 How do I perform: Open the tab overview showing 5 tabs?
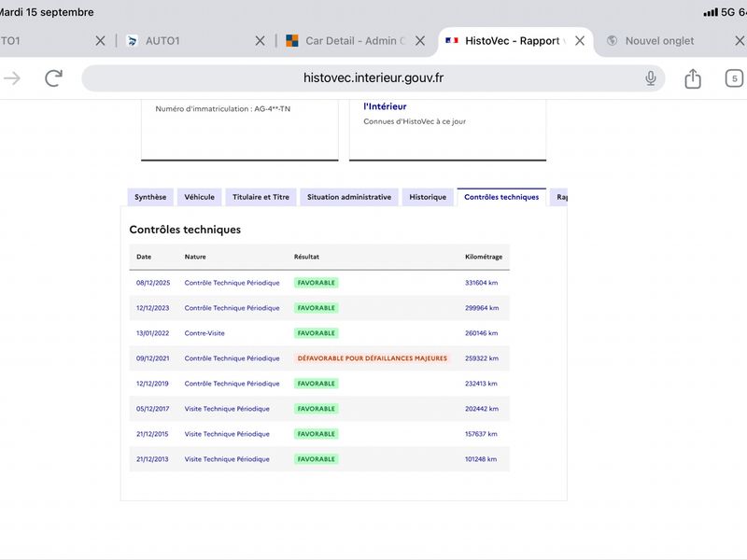[734, 78]
